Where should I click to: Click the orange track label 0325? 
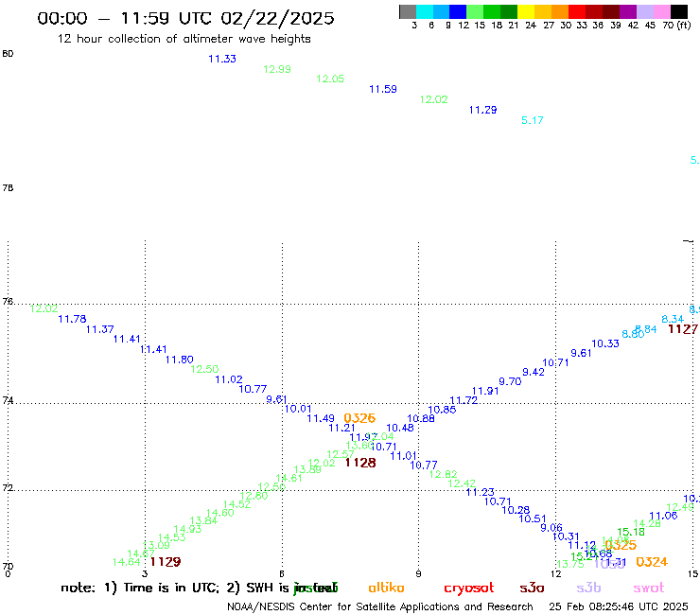(621, 545)
